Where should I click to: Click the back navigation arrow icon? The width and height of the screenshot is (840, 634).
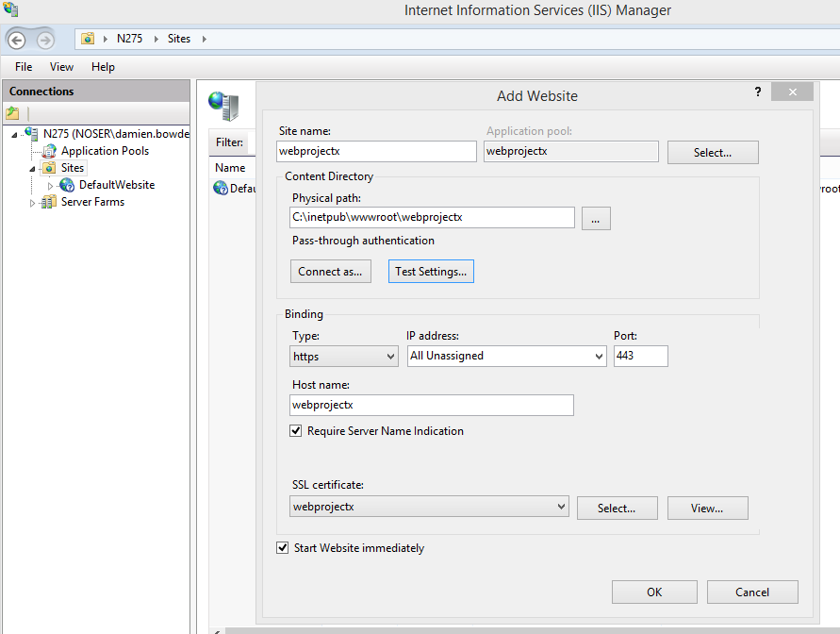[x=17, y=40]
